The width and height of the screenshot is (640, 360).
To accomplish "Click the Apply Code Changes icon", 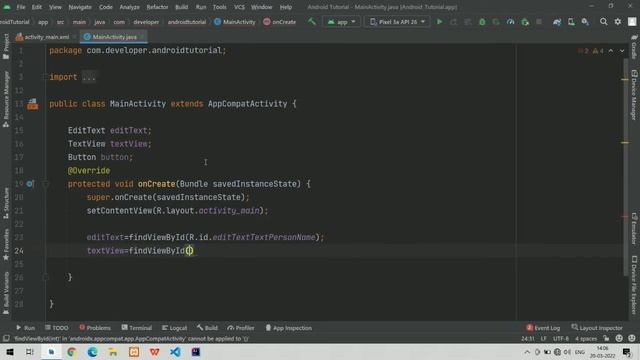I will (x=468, y=22).
